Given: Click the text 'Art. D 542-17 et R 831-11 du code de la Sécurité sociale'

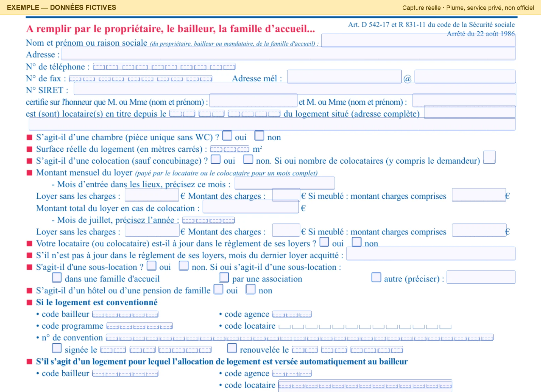Looking at the screenshot, I should point(431,24).
